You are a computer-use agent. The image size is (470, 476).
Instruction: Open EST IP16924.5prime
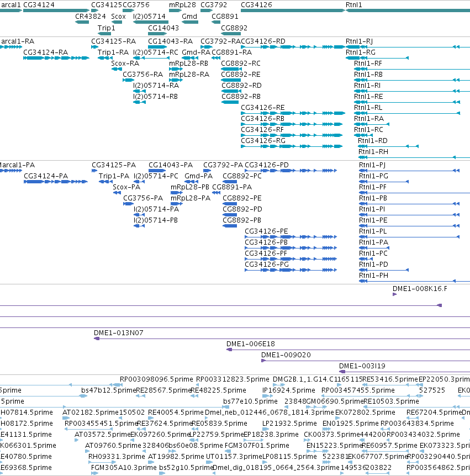(x=288, y=390)
